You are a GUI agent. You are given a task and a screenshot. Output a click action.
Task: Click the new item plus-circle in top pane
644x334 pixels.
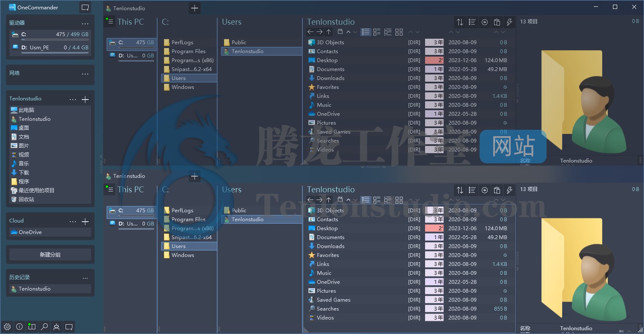(485, 22)
